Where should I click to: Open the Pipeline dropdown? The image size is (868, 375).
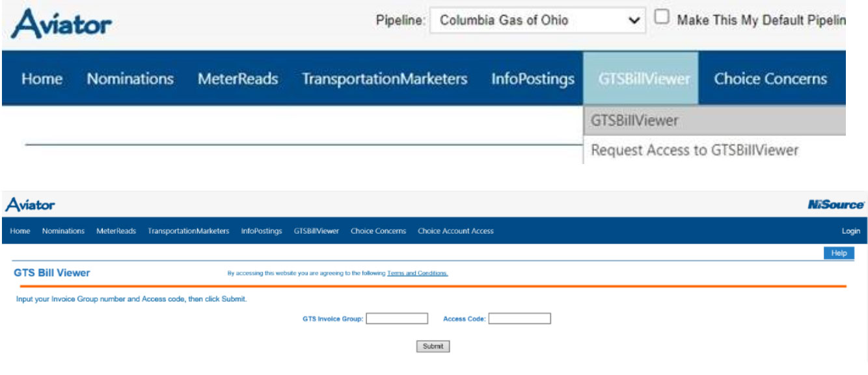pos(537,20)
